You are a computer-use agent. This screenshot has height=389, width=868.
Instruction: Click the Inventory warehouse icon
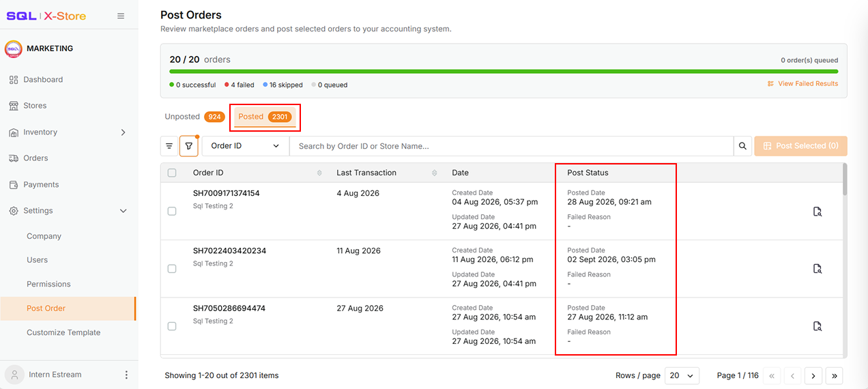[x=14, y=132]
